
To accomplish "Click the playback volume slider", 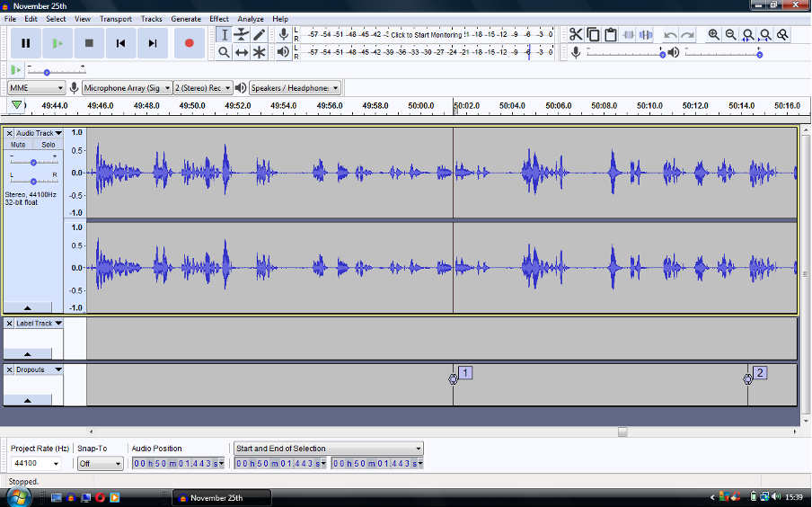I will click(723, 53).
